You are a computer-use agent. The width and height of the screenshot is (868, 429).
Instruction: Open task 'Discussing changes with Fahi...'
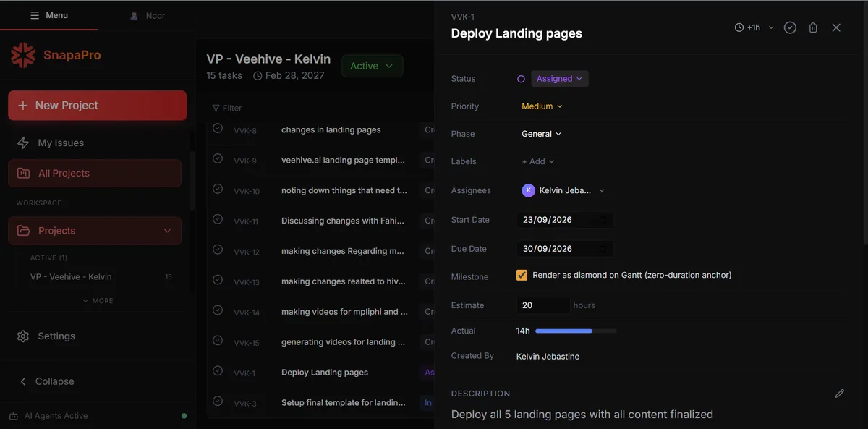(343, 221)
